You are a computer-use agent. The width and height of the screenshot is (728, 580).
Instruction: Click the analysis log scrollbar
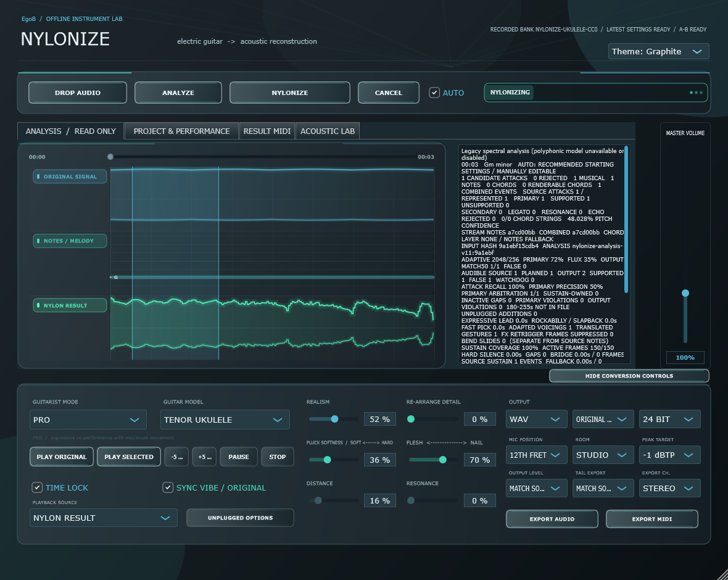pyautogui.click(x=626, y=219)
